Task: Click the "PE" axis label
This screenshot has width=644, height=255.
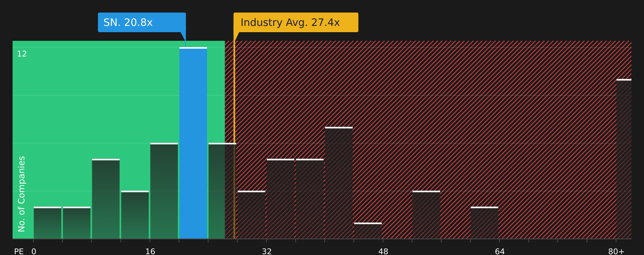Action: (19, 251)
